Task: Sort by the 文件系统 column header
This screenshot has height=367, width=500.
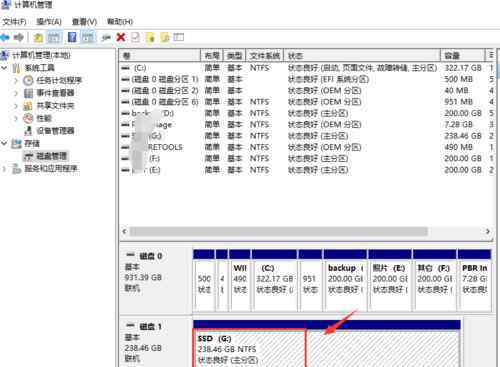Action: (265, 56)
